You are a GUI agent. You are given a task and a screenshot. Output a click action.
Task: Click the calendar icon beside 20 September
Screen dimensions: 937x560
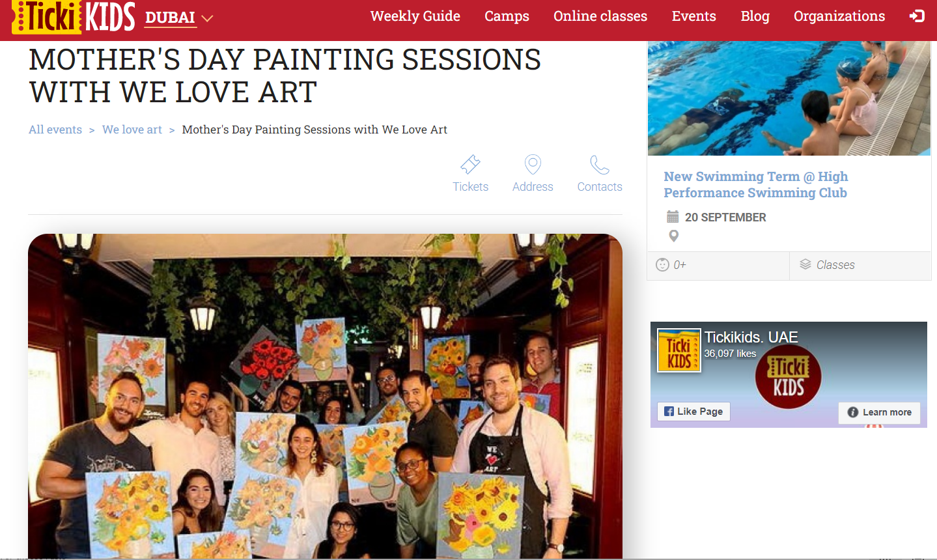[x=673, y=217]
